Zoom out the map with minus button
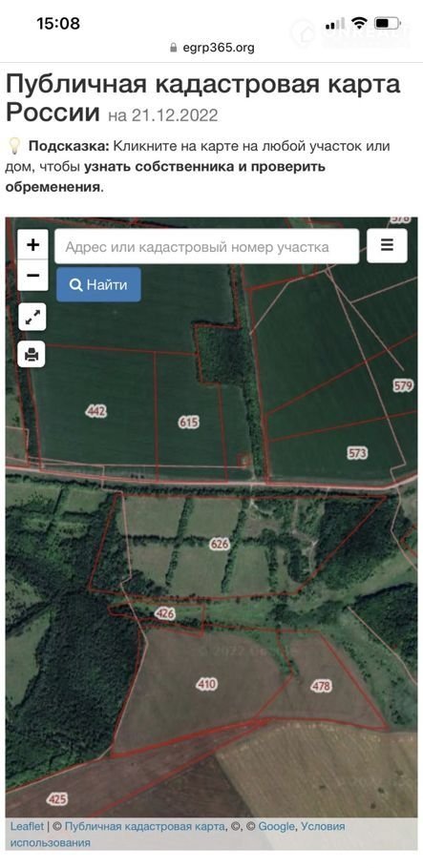The image size is (423, 868). click(x=32, y=275)
